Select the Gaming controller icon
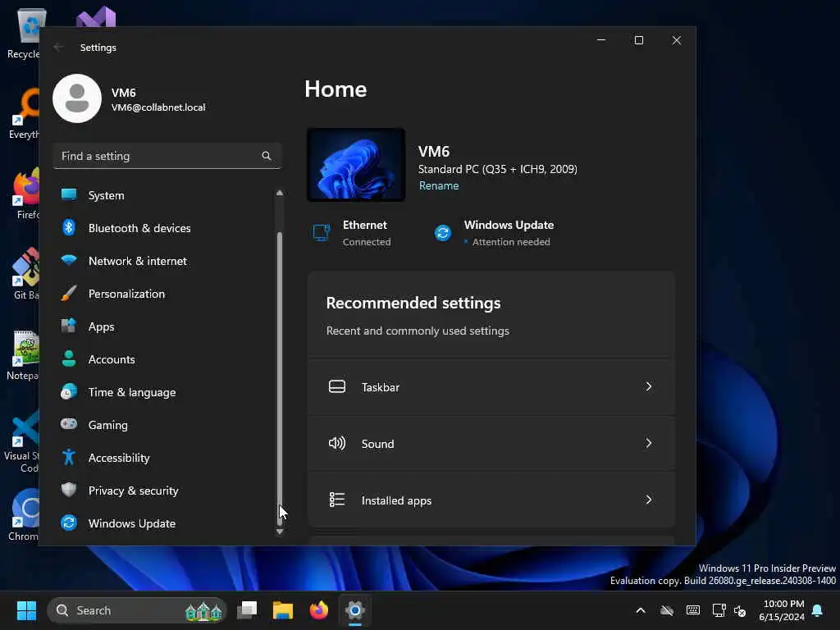Viewport: 840px width, 630px height. (69, 424)
